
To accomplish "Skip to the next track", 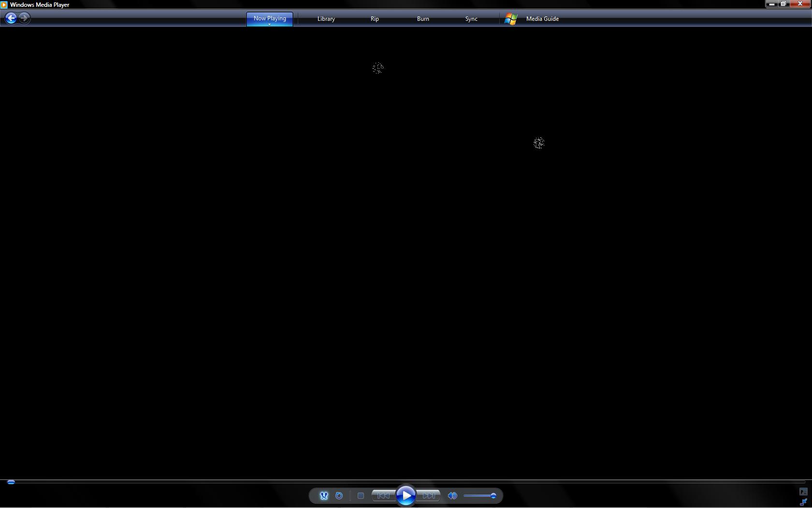I will pos(428,495).
